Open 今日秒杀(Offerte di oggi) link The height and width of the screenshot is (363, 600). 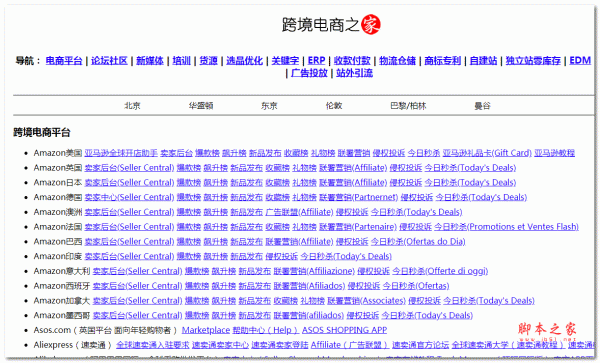440,271
